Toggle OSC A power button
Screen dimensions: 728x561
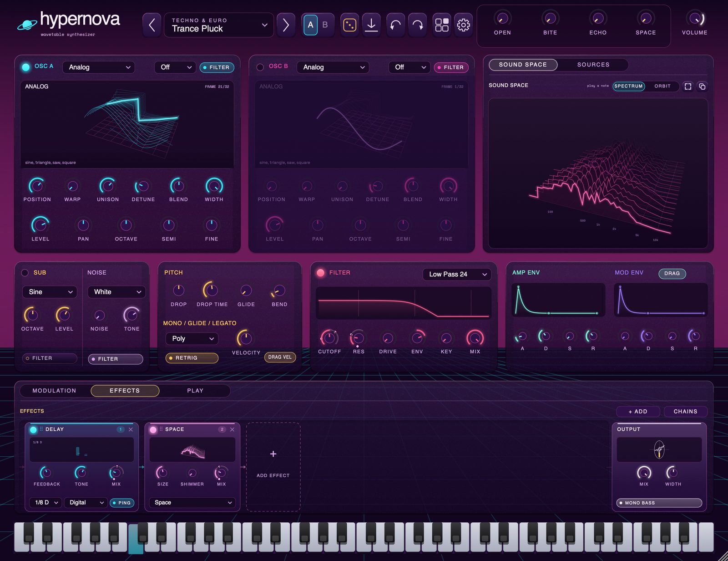tap(26, 67)
